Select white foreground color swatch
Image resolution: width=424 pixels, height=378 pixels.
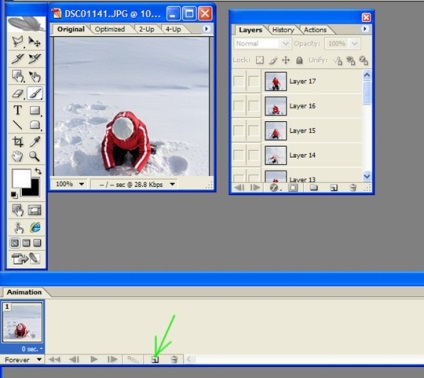tap(20, 177)
